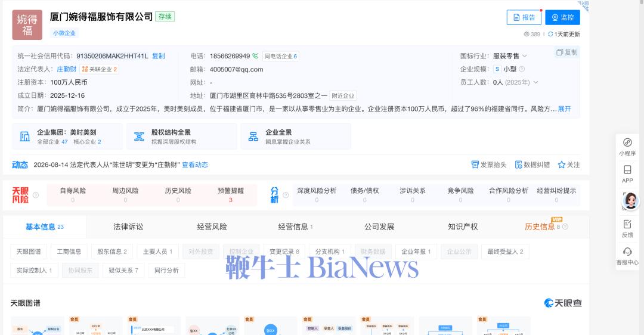Click the top-right 复制 copy icon button
Image resolution: width=644 pixels, height=335 pixels.
(567, 52)
